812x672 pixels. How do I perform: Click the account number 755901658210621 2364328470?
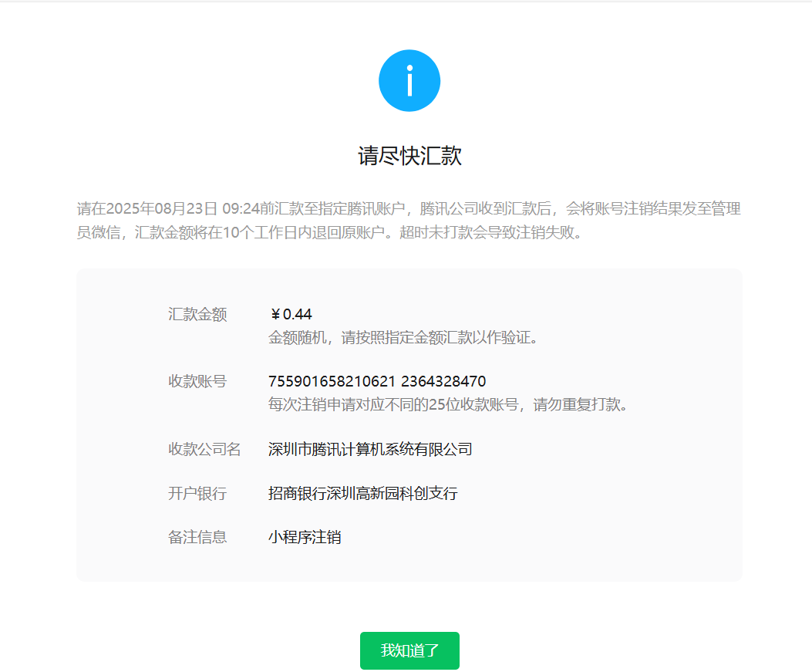(x=377, y=381)
